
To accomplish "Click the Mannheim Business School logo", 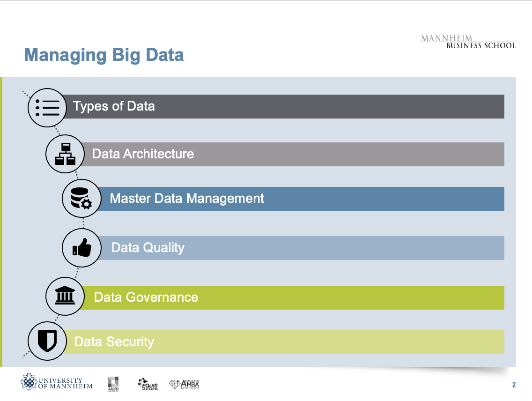I will coord(468,42).
